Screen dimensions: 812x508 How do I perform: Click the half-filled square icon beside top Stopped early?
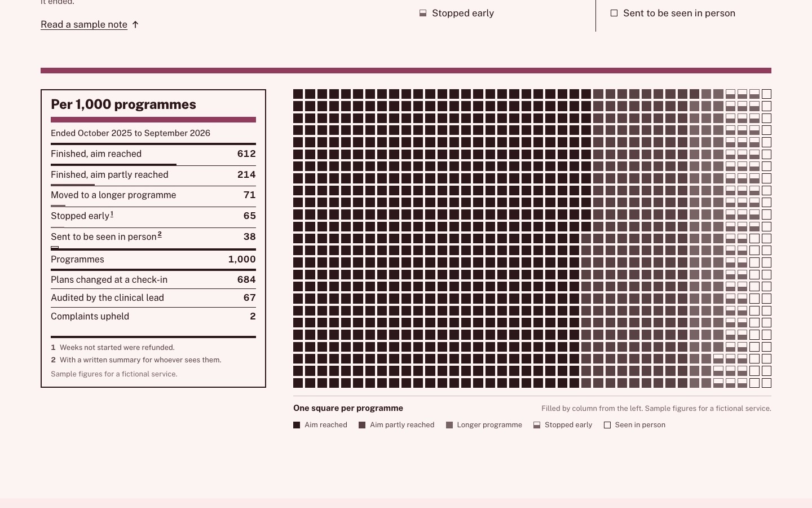pos(423,13)
